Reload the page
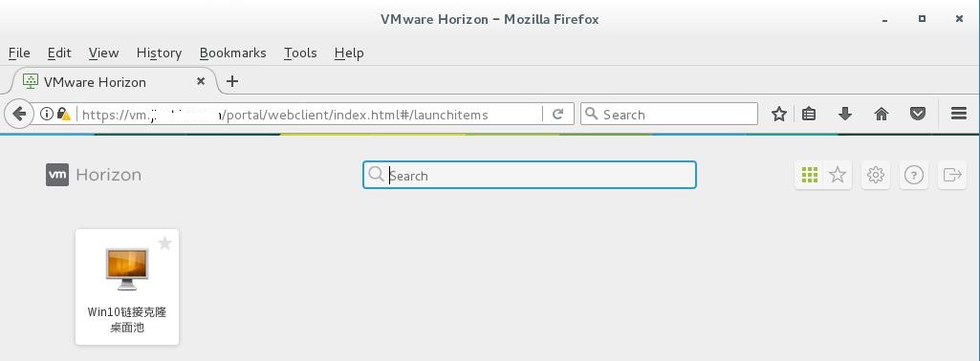The width and height of the screenshot is (980, 361). [x=558, y=114]
